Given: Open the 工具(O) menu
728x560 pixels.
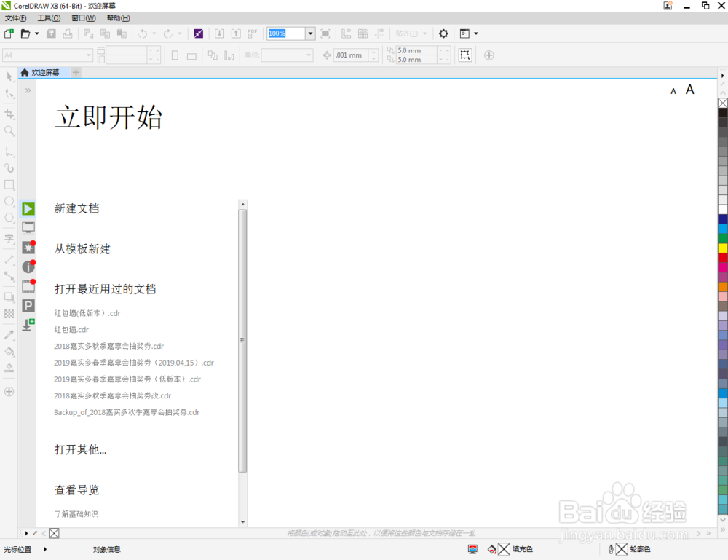Looking at the screenshot, I should point(50,18).
